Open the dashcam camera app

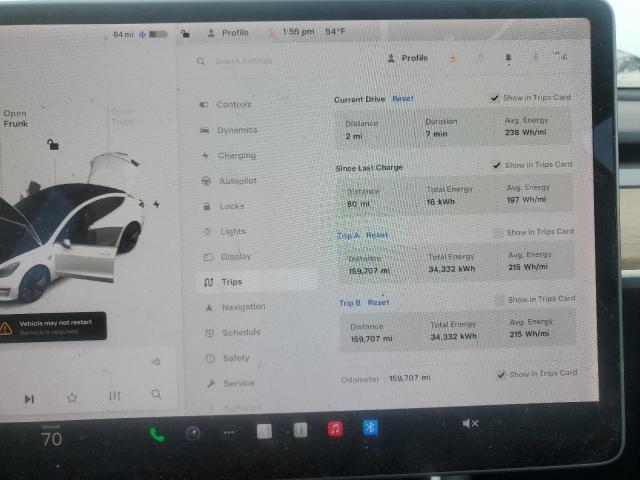(193, 433)
